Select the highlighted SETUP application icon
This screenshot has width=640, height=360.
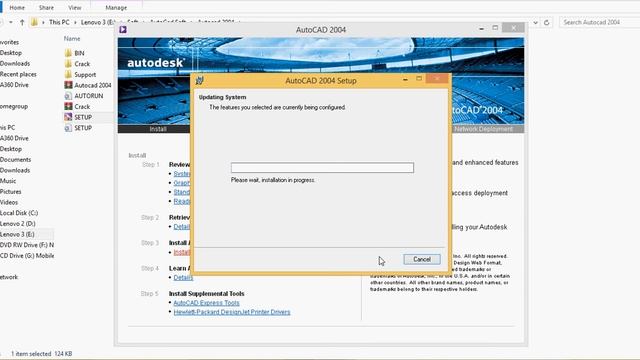point(68,117)
